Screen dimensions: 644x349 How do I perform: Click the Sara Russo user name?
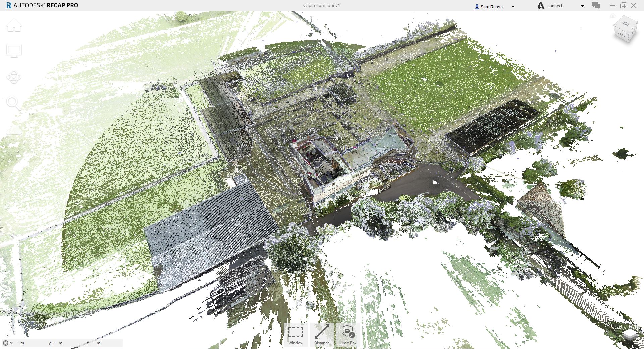tap(491, 7)
